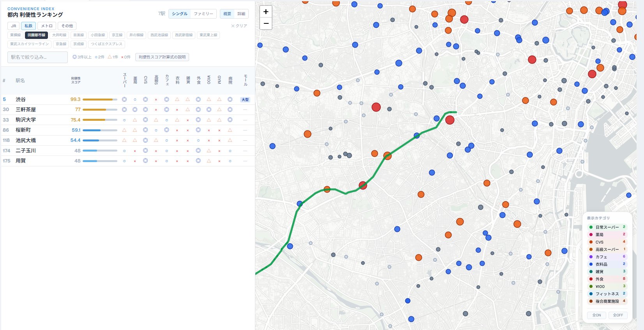
Task: Click the 病院 column header
Action: 230,80
